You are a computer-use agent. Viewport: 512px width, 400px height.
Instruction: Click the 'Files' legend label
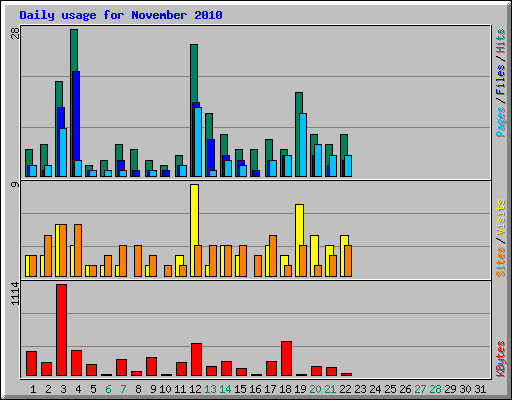coord(500,79)
